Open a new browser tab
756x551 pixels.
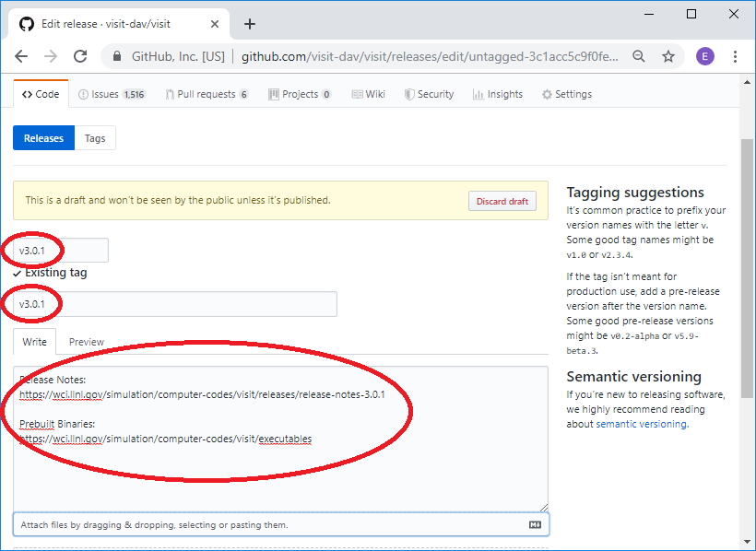pyautogui.click(x=249, y=24)
